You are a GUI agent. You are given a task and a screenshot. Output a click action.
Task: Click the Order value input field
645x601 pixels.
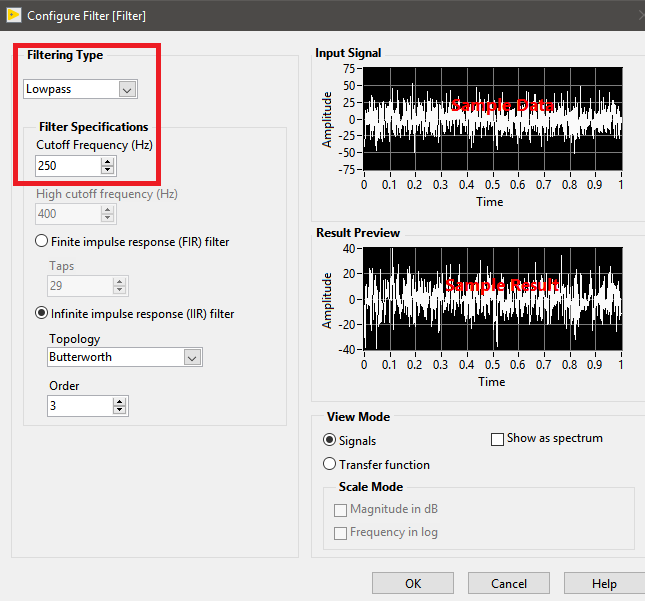coord(79,405)
